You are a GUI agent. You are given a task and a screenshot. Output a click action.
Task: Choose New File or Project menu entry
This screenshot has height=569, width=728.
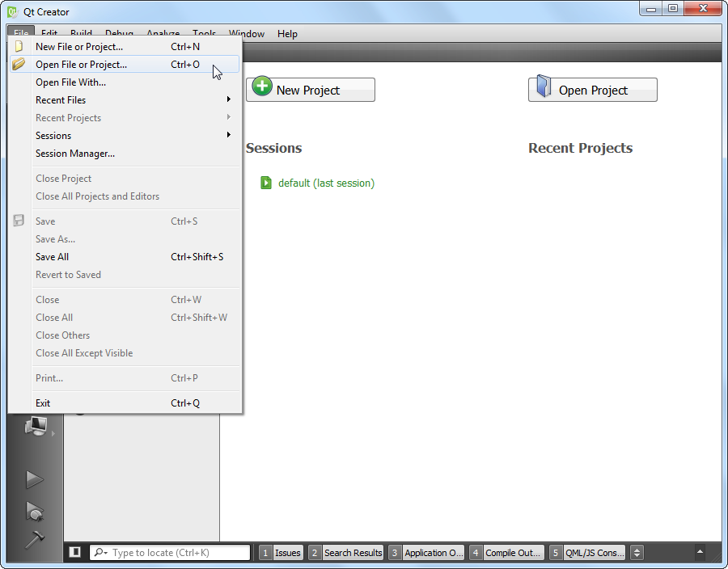(125, 46)
